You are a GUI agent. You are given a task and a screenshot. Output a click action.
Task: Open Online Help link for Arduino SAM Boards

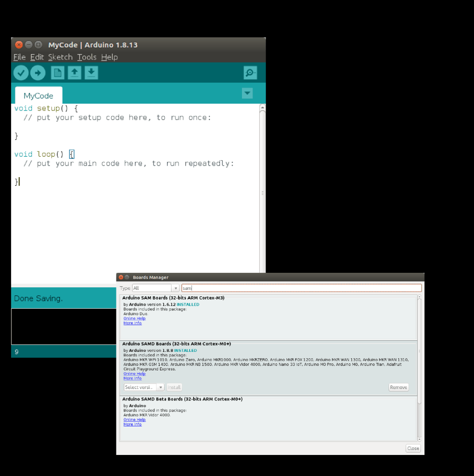[134, 318]
